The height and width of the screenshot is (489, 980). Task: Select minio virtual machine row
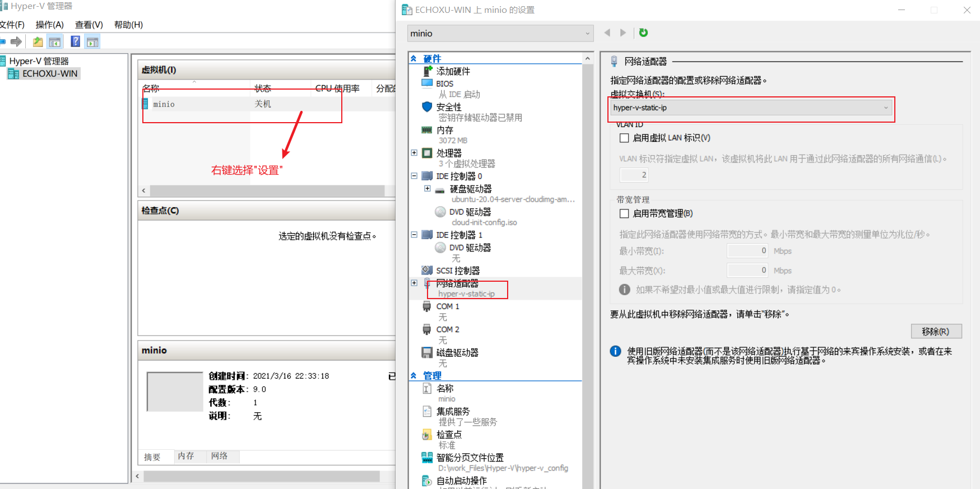click(268, 104)
